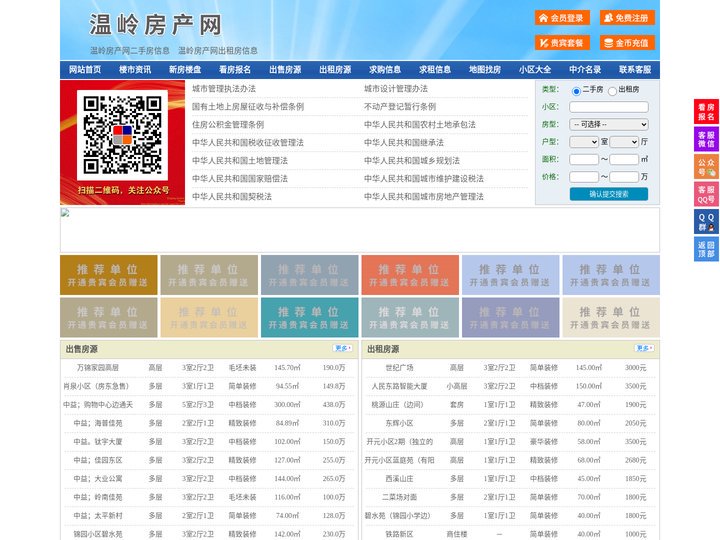Open the 房型 可选择 dropdown
The image size is (720, 540).
(609, 124)
